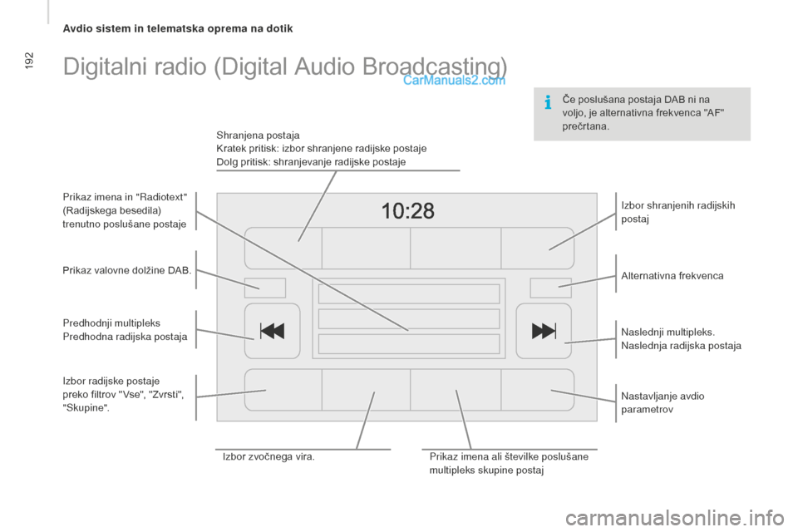Click the 'Naslednja radijska postaja' label

point(681,346)
